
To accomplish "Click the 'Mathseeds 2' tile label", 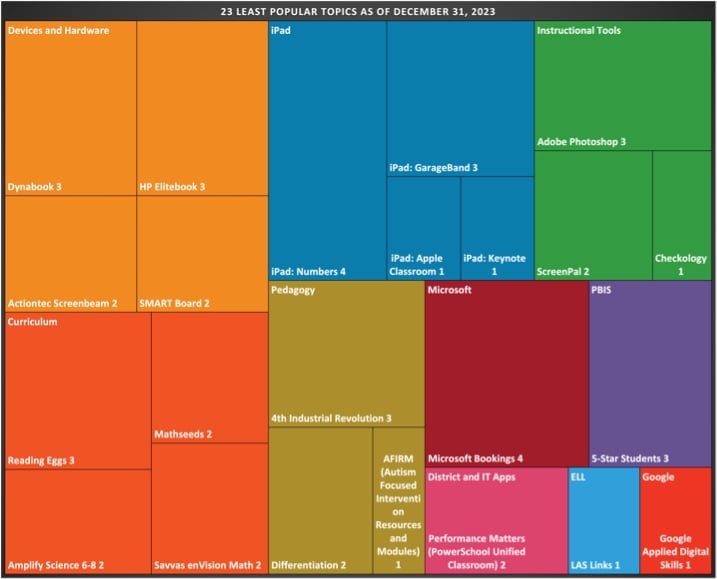I will [x=183, y=434].
